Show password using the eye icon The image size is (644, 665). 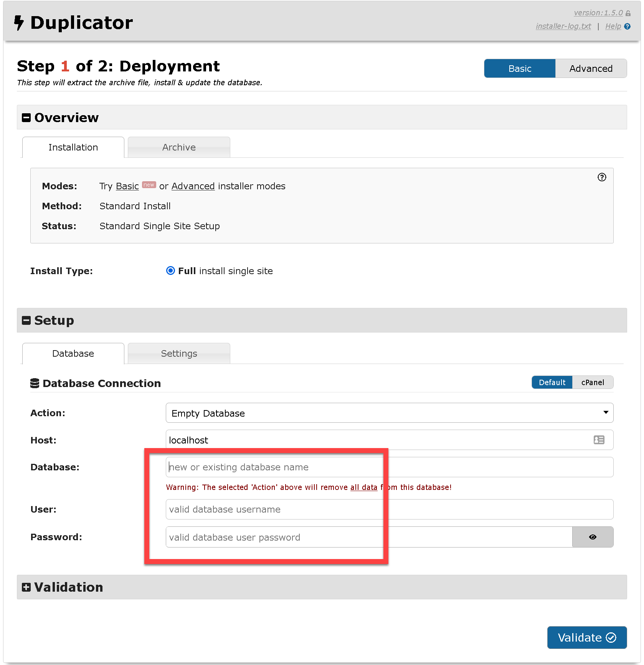pyautogui.click(x=592, y=537)
